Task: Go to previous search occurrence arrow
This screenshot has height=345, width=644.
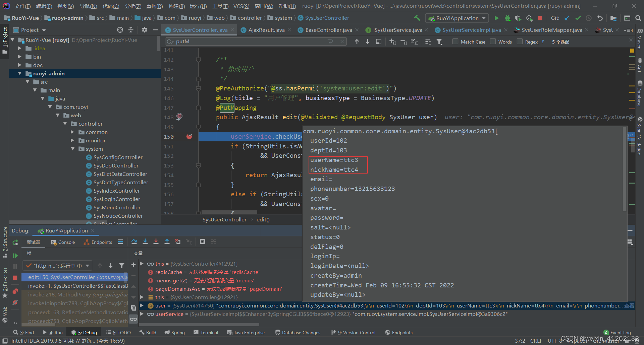Action: [x=357, y=42]
